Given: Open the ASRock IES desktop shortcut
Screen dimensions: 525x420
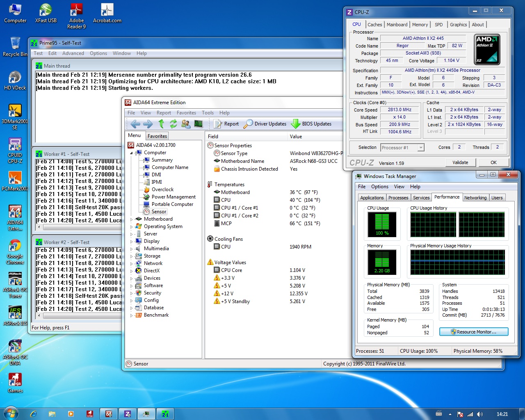Looking at the screenshot, I should tap(15, 316).
